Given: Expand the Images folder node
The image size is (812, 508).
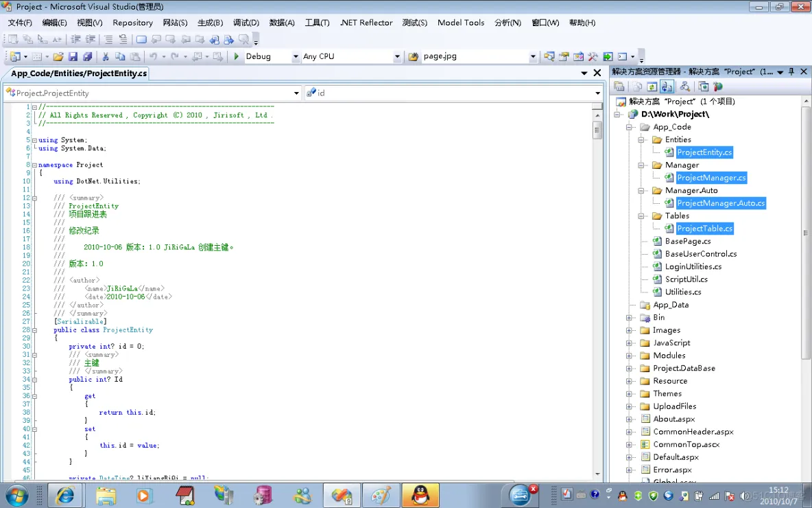Looking at the screenshot, I should 629,330.
